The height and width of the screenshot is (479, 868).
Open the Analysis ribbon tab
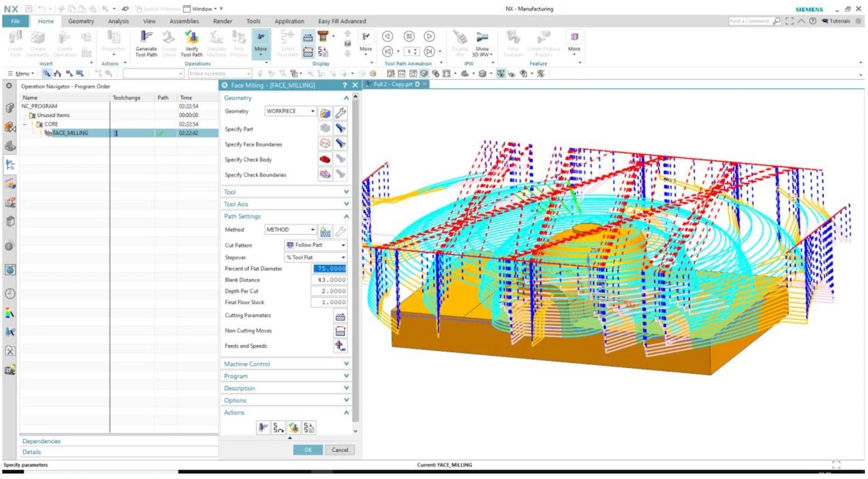[x=118, y=21]
